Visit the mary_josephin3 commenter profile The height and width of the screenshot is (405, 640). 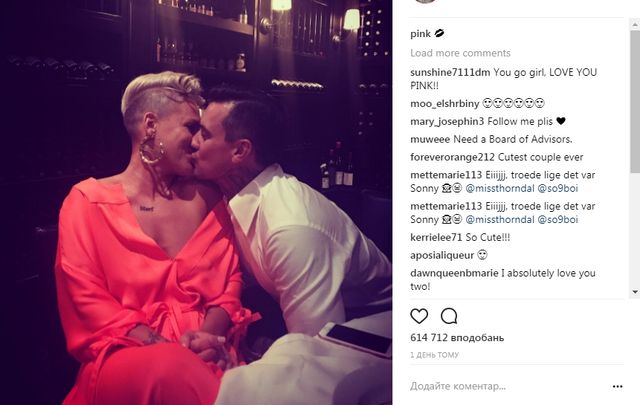447,122
